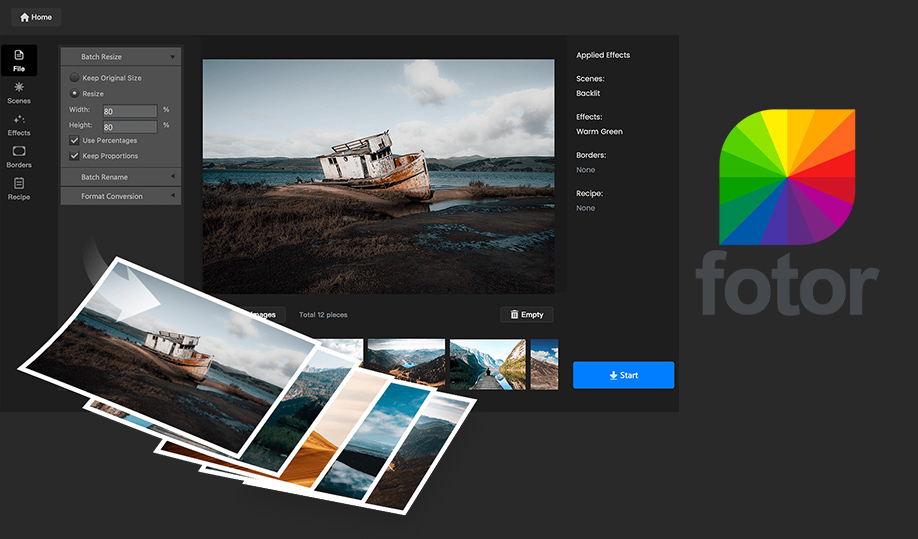Viewport: 918px width, 539px height.
Task: Click the 'Effects:' label in Applied Effects
Action: [x=589, y=117]
